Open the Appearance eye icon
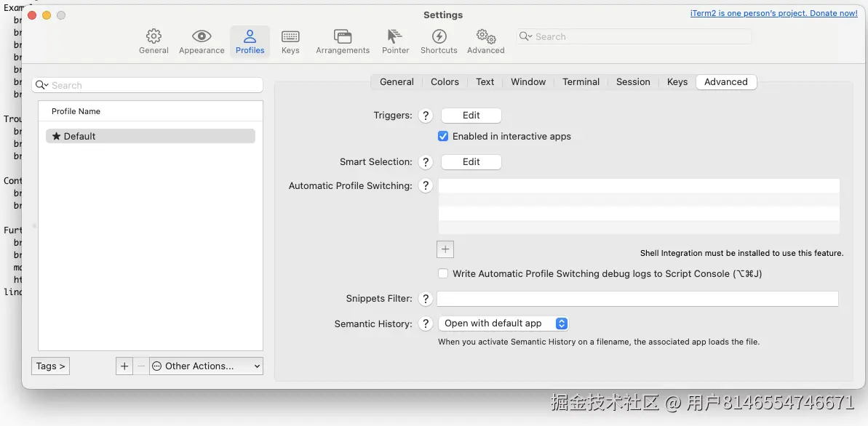868x426 pixels. point(202,36)
